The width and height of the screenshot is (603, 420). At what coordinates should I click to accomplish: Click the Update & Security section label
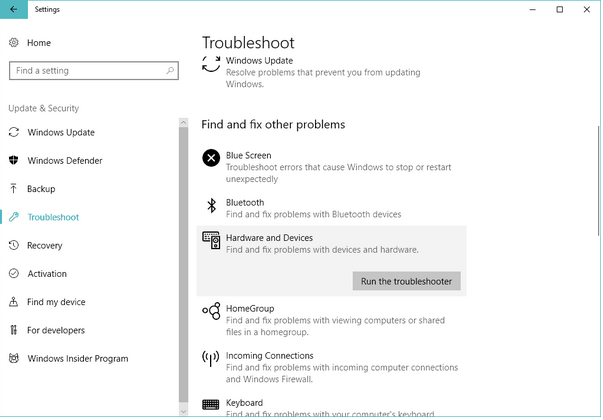[43, 108]
